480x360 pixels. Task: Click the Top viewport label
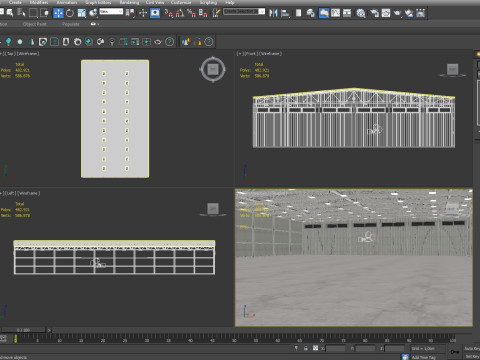(10, 54)
